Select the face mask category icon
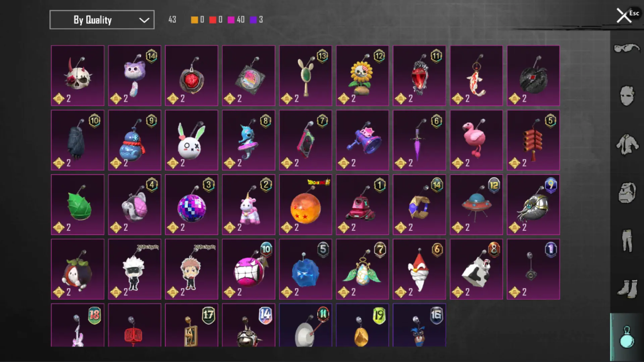Viewport: 644px width, 362px height. pos(627,96)
